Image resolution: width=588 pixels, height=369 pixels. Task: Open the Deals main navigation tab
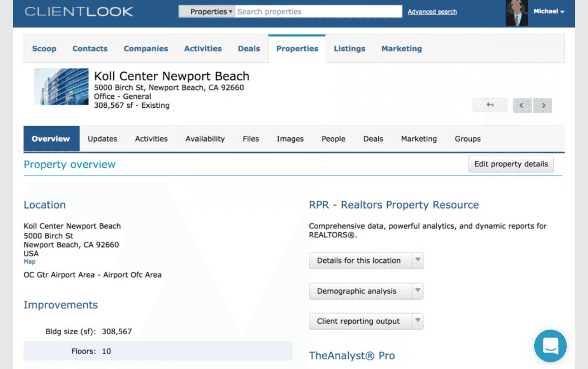click(x=249, y=49)
